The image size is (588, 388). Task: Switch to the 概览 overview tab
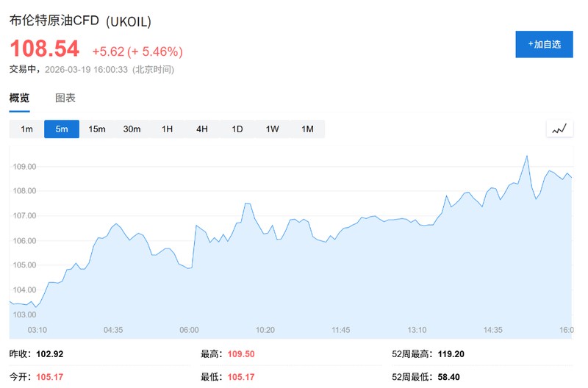tap(20, 98)
